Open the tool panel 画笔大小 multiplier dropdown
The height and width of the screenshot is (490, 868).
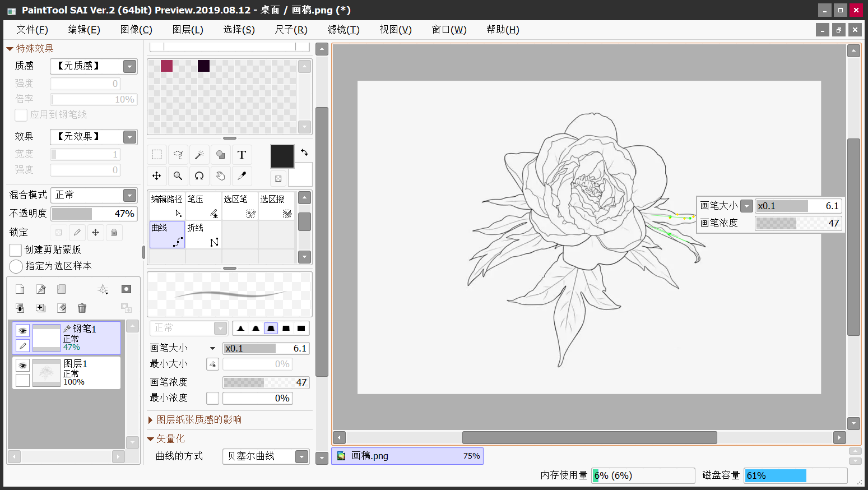coord(212,348)
